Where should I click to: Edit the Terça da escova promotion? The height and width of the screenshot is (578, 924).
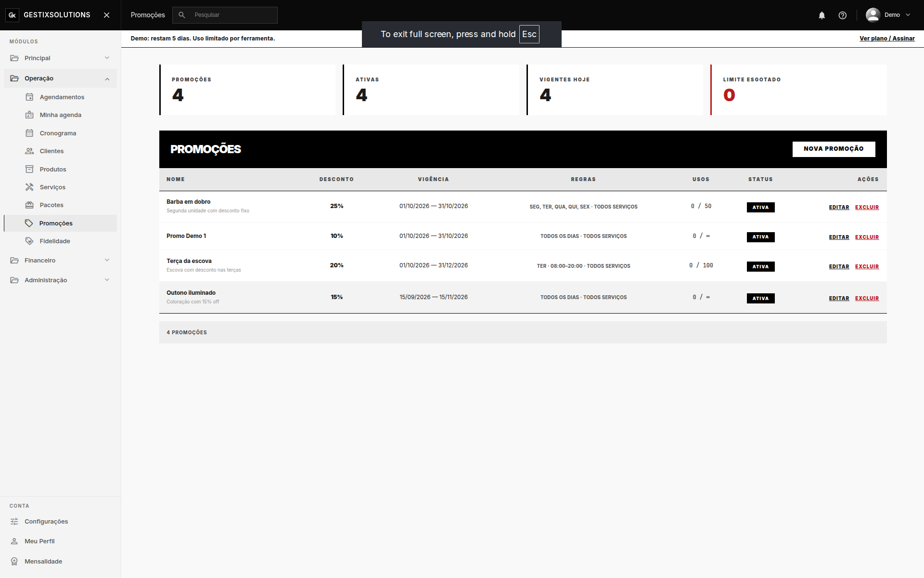click(839, 266)
